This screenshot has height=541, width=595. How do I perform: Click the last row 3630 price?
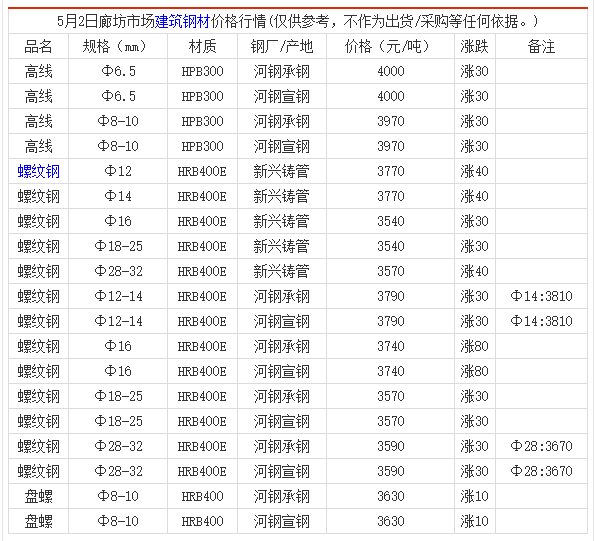point(390,521)
